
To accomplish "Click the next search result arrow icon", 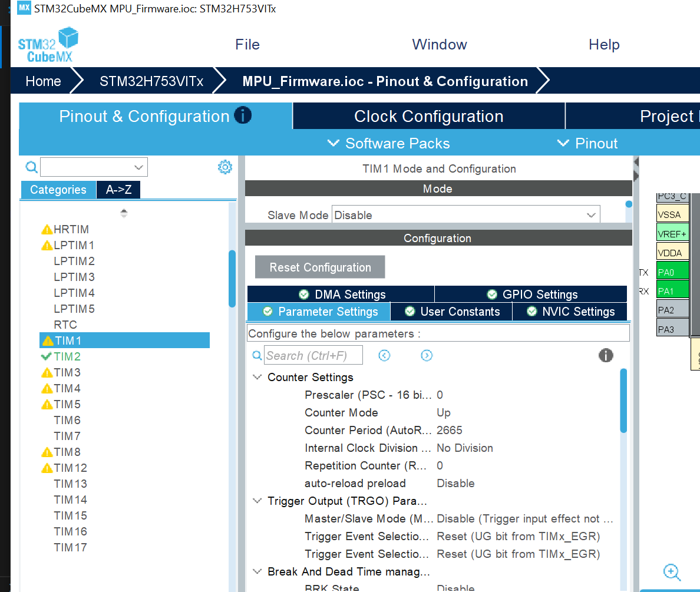I will (427, 355).
